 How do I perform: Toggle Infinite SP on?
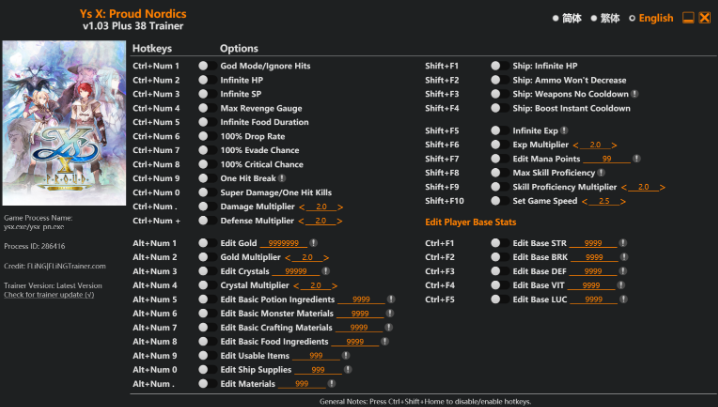point(207,94)
